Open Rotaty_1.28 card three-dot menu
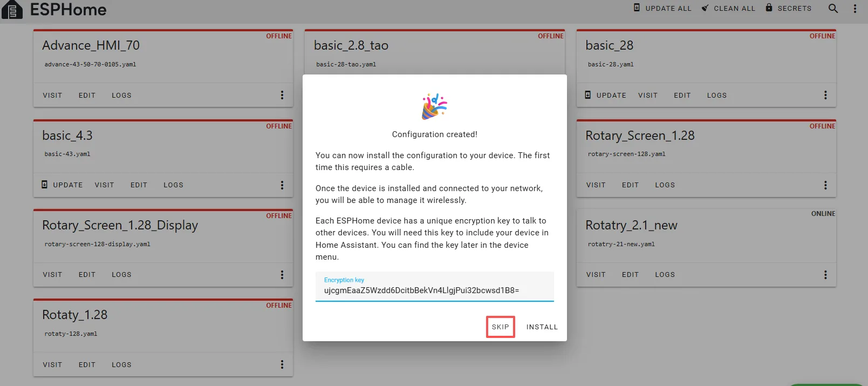The height and width of the screenshot is (386, 868). [x=282, y=364]
